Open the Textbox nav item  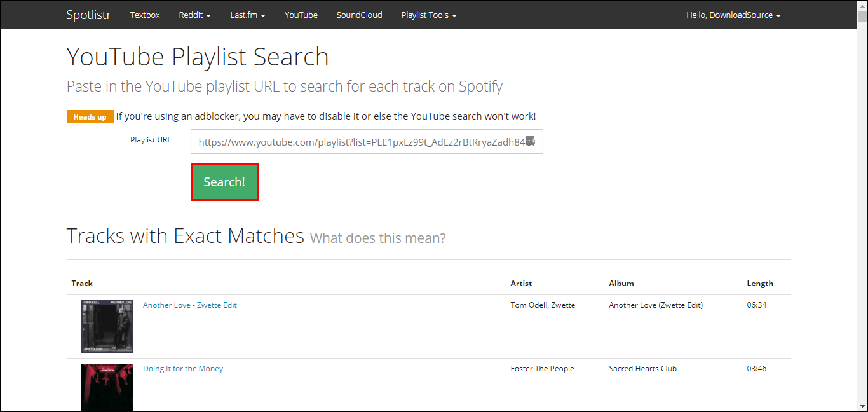tap(145, 15)
